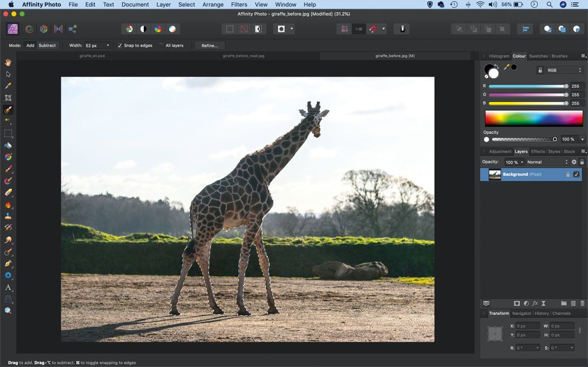Hide the Background layer

point(576,174)
